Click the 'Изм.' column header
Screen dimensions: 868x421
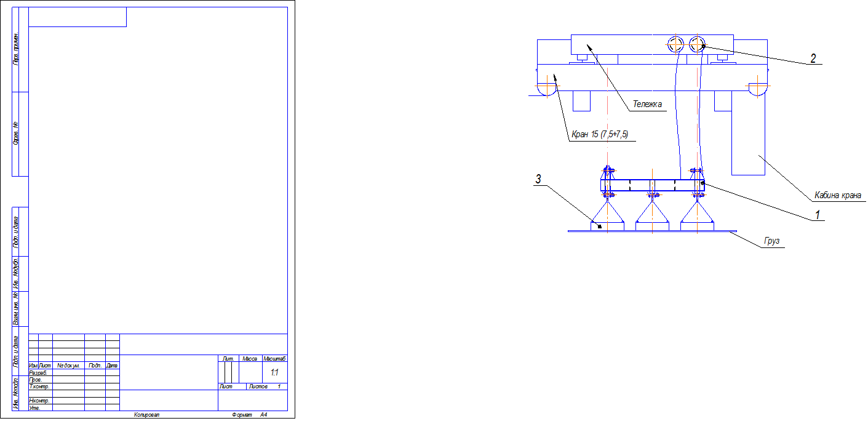(33, 366)
